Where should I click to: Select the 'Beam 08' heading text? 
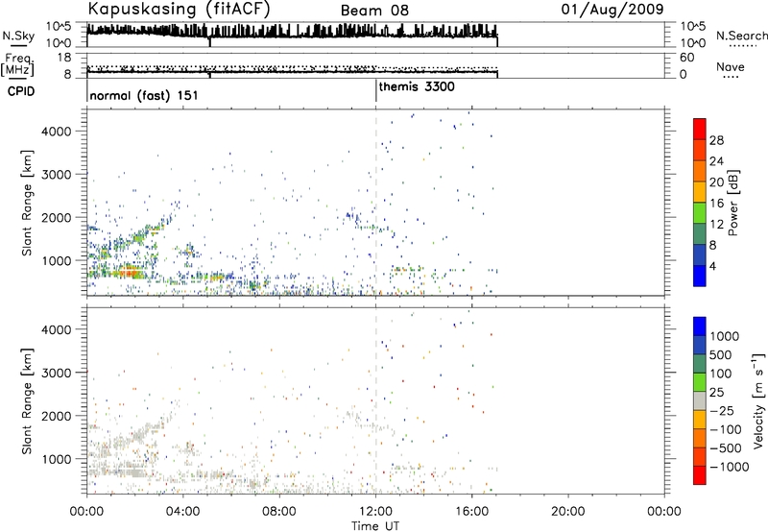click(374, 11)
